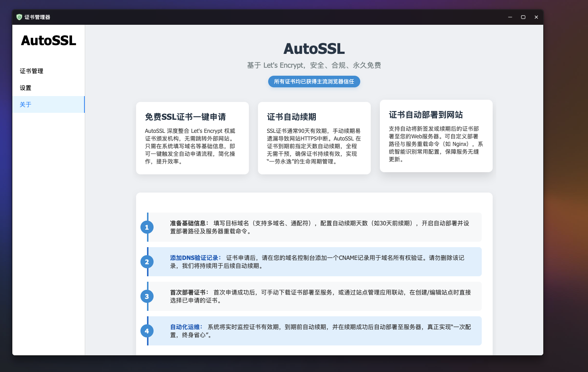Click the step 3 number circle
The image size is (588, 372).
click(x=147, y=296)
